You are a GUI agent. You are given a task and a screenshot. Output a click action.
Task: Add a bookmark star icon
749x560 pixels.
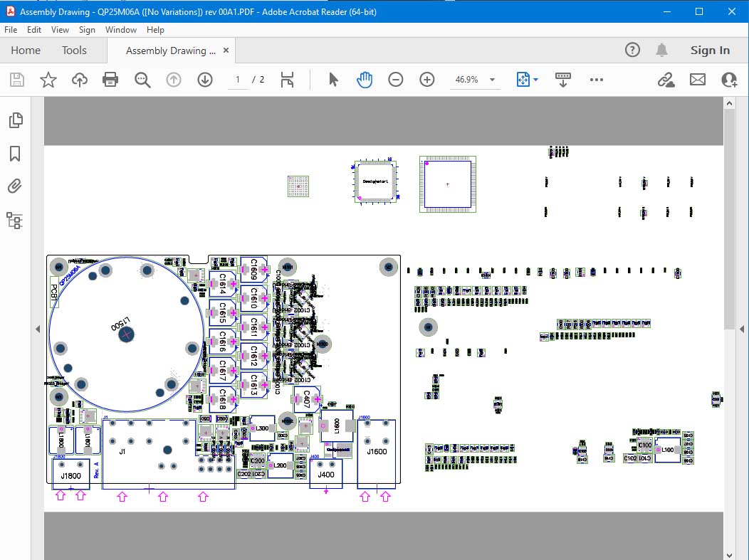[48, 80]
